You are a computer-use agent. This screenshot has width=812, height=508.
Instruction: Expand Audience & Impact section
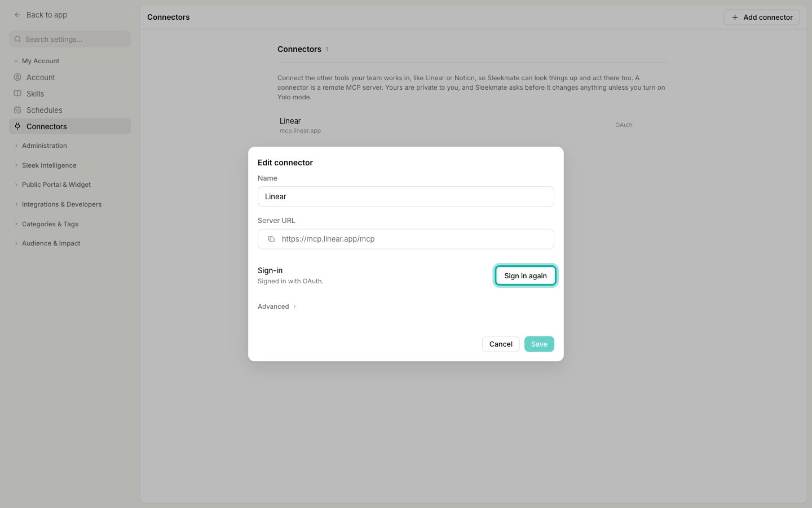click(47, 243)
